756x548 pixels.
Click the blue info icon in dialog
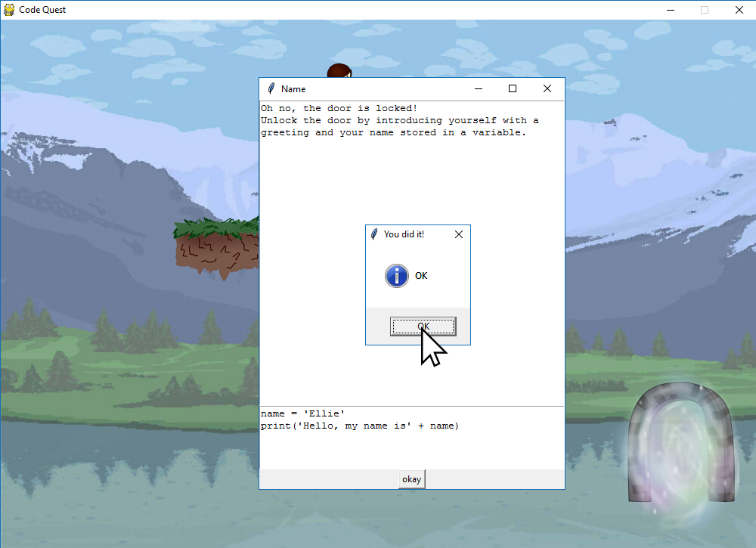click(x=396, y=276)
